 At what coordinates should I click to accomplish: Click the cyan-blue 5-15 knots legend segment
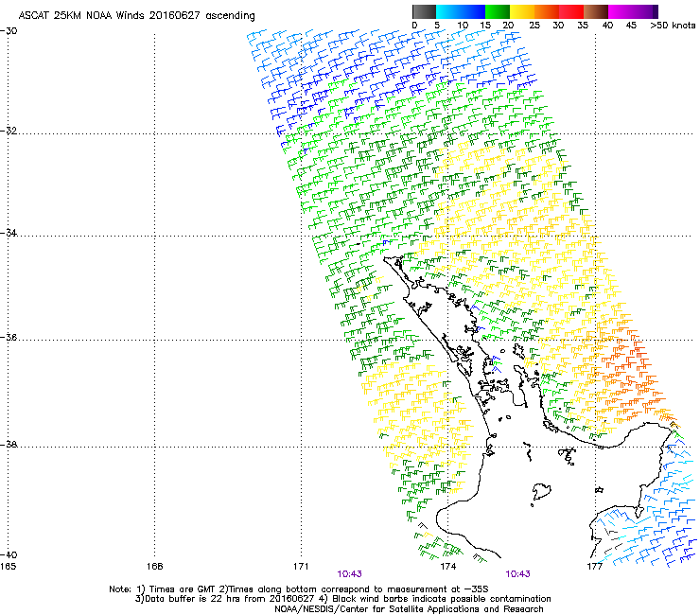click(461, 11)
